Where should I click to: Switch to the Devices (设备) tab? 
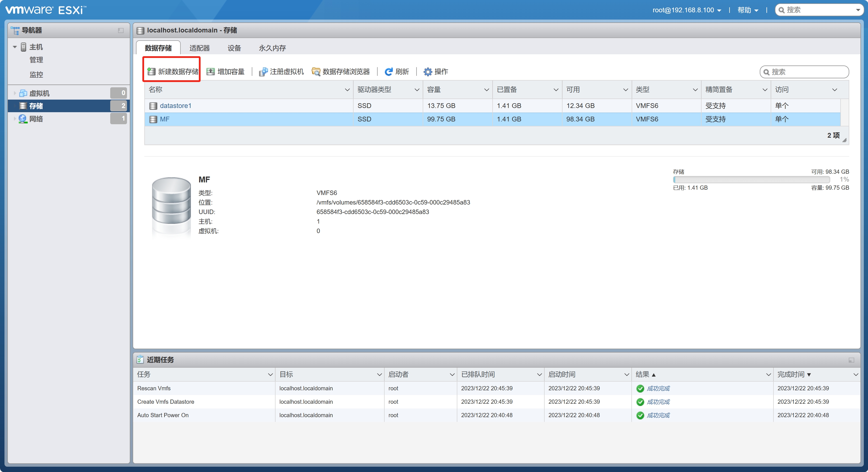[234, 48]
